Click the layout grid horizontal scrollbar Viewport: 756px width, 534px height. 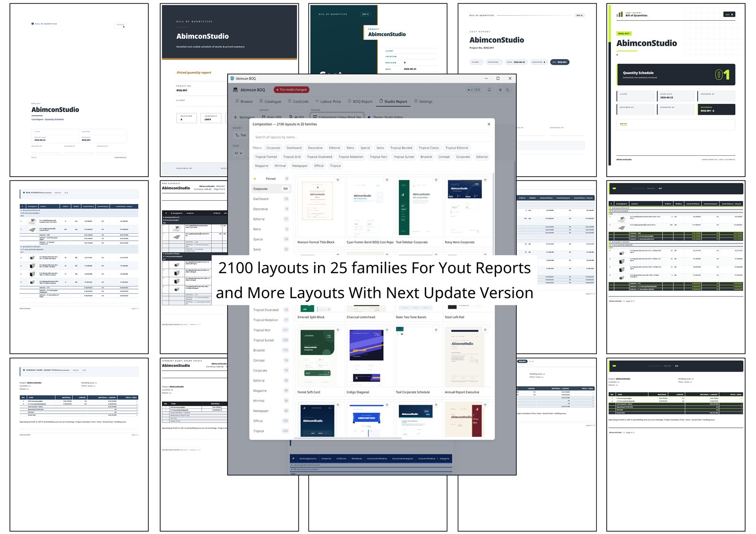pyautogui.click(x=348, y=439)
